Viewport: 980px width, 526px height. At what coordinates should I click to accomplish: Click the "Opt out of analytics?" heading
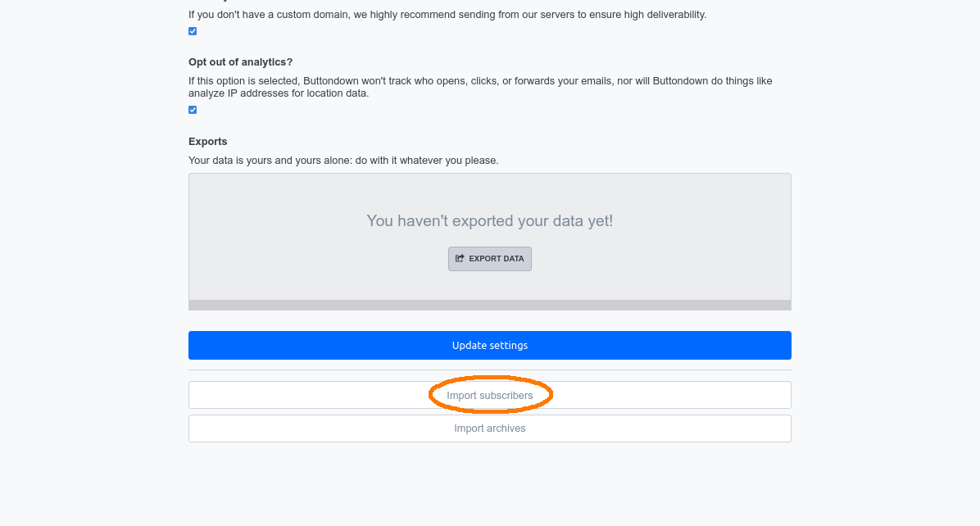240,62
